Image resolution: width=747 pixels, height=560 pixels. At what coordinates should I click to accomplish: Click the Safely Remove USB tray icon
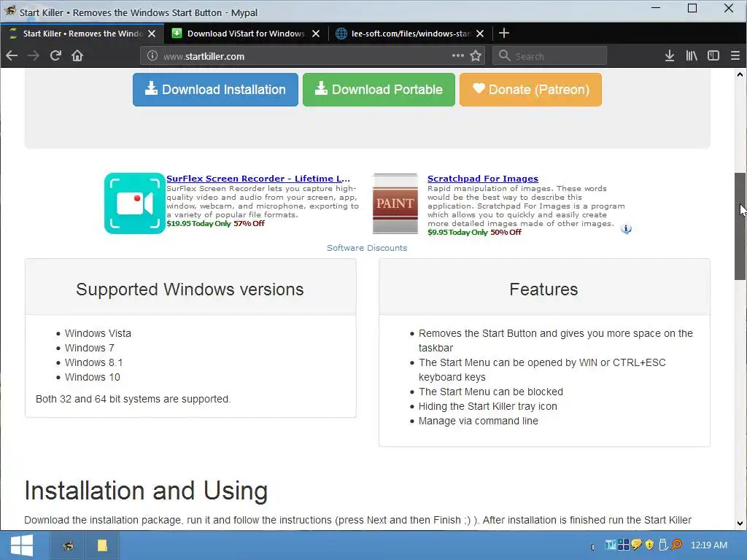tap(662, 545)
